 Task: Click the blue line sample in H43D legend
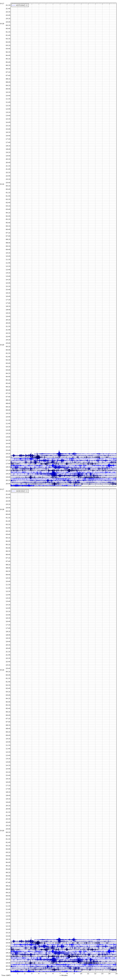coord(14,491)
